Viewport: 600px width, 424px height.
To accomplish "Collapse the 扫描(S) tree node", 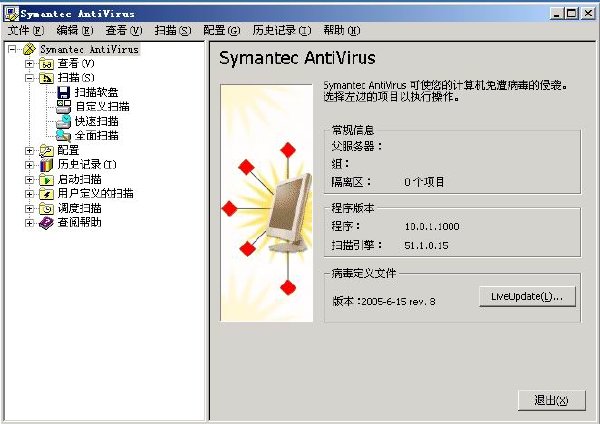I will (29, 78).
